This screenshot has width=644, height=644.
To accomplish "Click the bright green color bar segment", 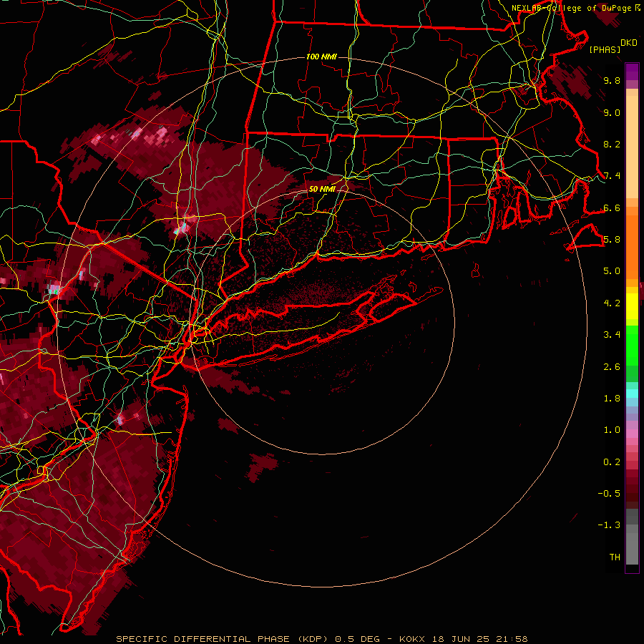I will click(632, 345).
